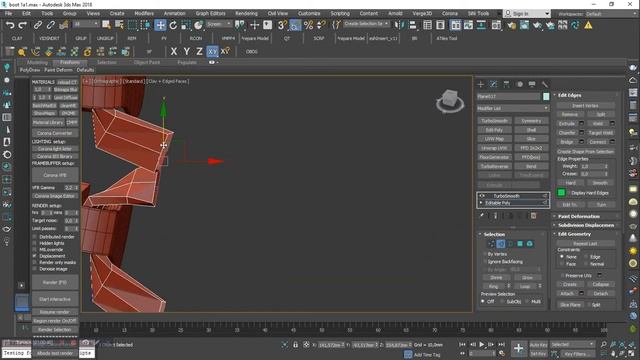Activate the Select and Scale tool
640x360 pixels.
(186, 25)
